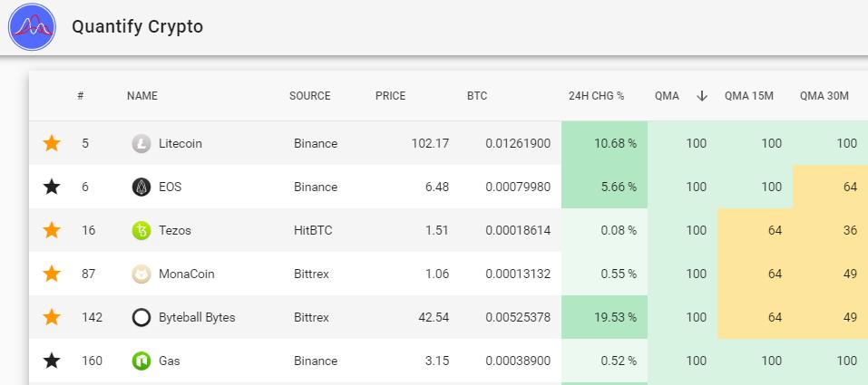Screen dimensions: 868x385
Task: Open the MonaCoin name link
Action: point(187,274)
